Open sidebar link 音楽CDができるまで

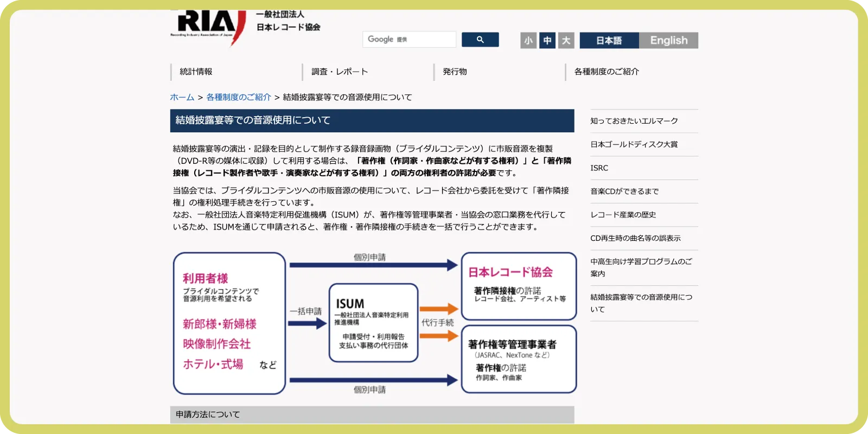pyautogui.click(x=624, y=192)
